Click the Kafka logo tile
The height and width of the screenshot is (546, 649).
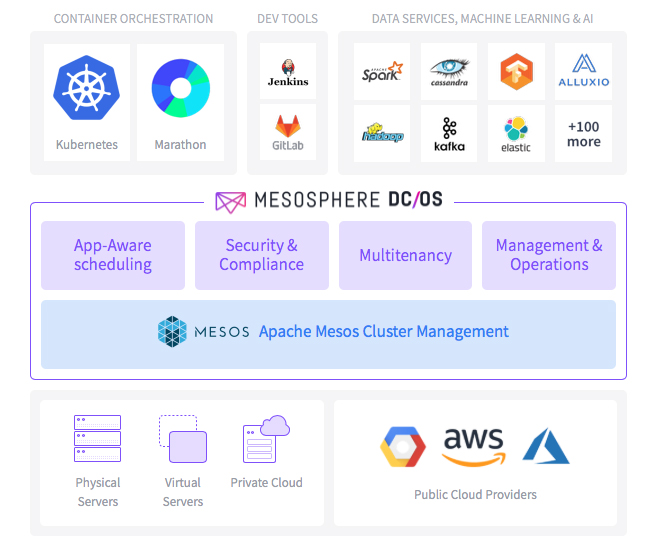tap(449, 133)
